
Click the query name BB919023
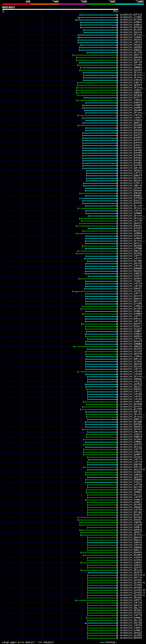tap(8, 8)
